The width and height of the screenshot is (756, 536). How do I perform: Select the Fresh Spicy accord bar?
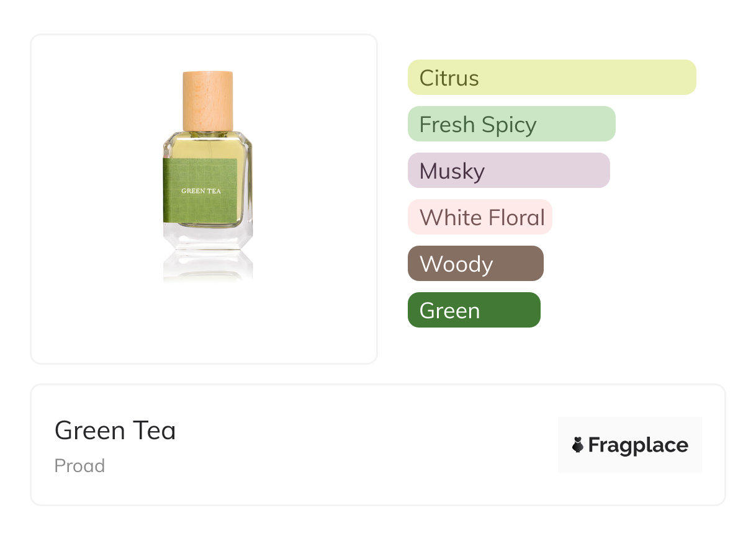pyautogui.click(x=511, y=124)
